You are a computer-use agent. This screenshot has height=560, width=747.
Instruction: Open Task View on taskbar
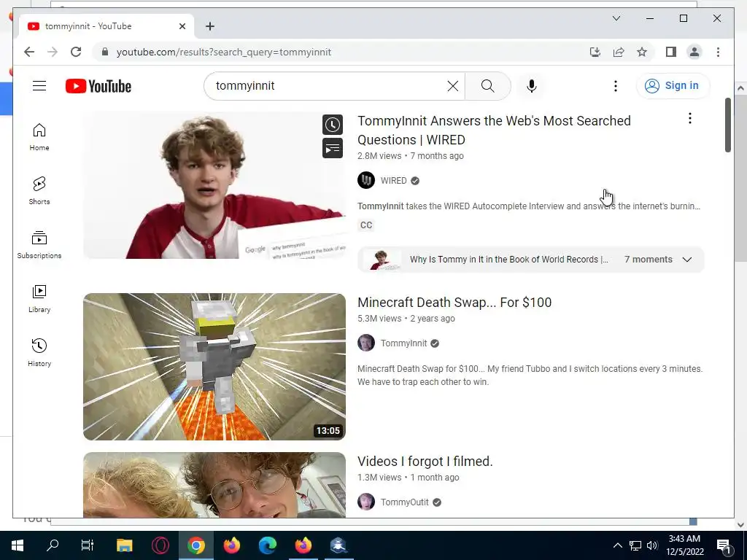pyautogui.click(x=88, y=545)
